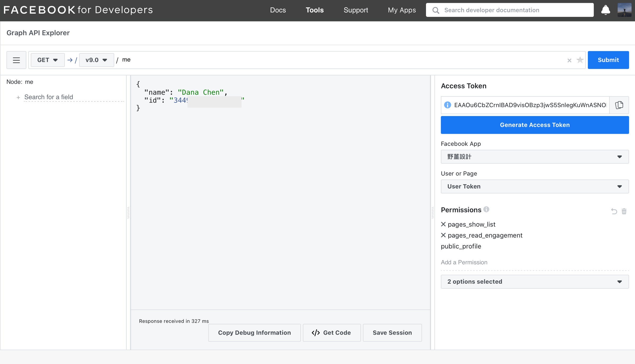
Task: Favorite this query with the star icon
Action: tap(580, 60)
